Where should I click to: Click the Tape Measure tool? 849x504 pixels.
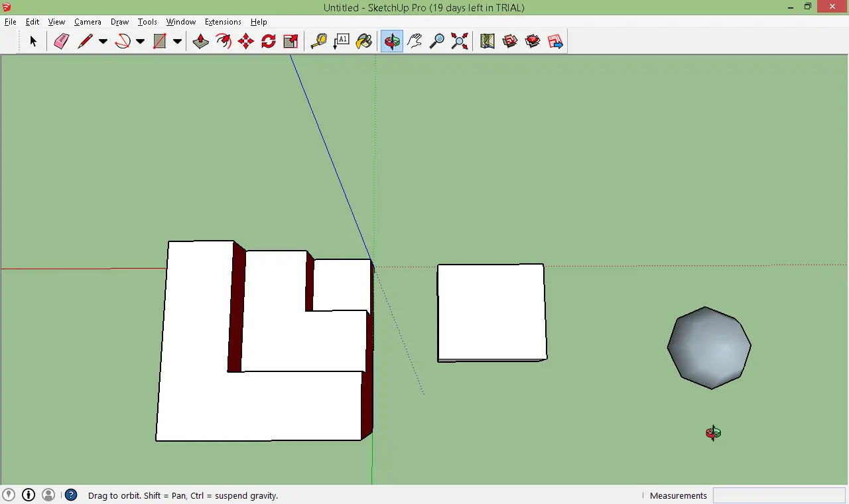318,41
